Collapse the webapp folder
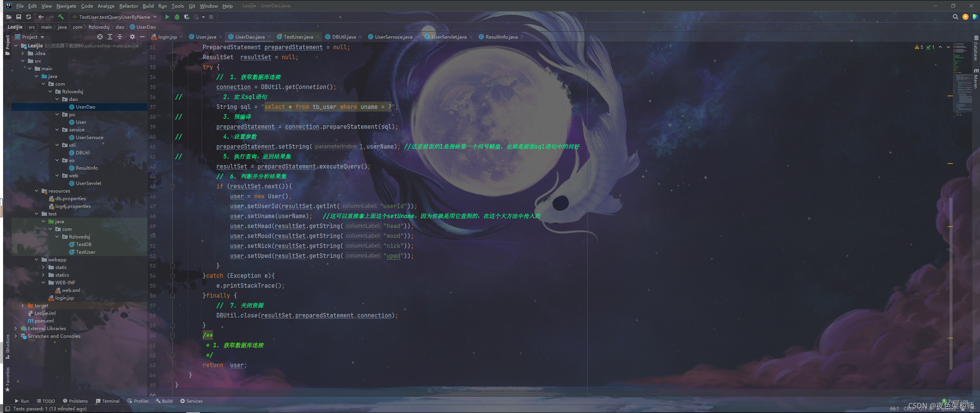Viewport: 980px width, 413px height. 37,260
